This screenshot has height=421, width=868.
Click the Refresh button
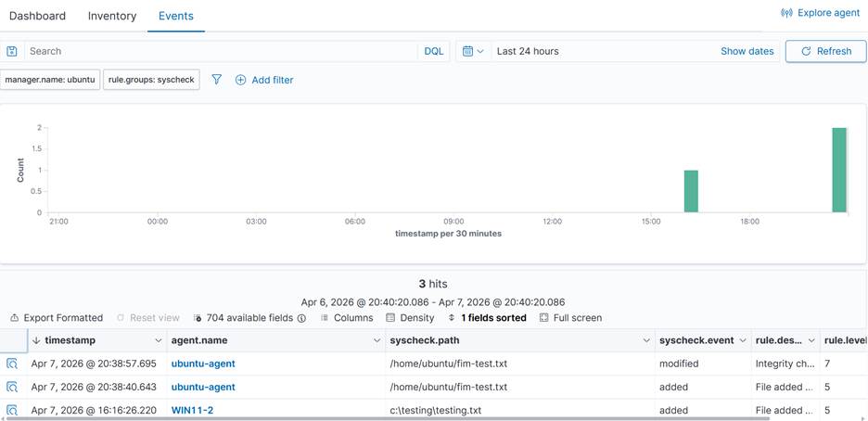tap(825, 51)
